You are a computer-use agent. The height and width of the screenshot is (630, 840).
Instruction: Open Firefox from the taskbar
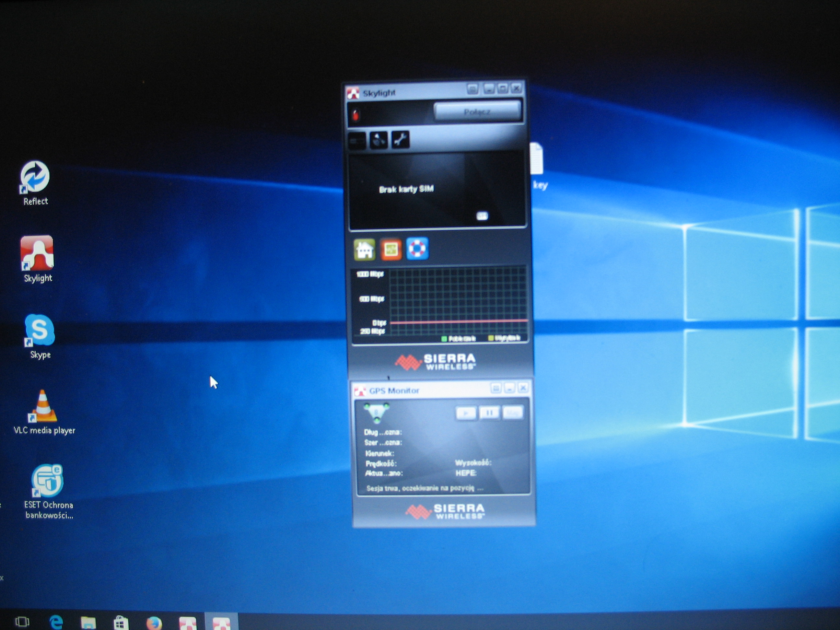pyautogui.click(x=154, y=622)
